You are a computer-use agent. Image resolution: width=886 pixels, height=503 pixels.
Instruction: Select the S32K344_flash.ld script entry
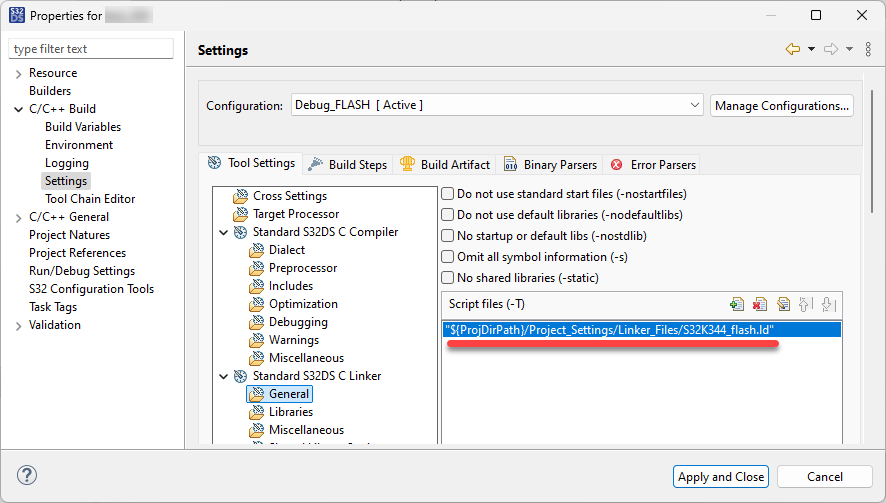[x=641, y=329]
